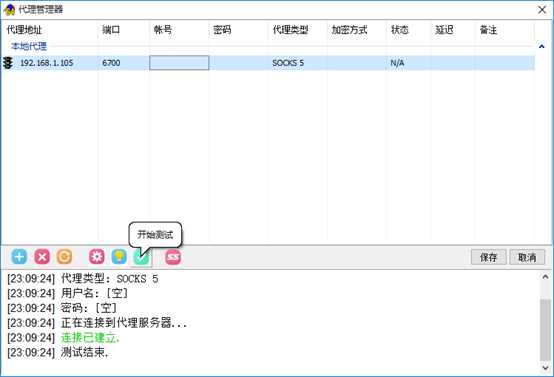Click the log line 正在连接到代理服务器...

click(97, 323)
